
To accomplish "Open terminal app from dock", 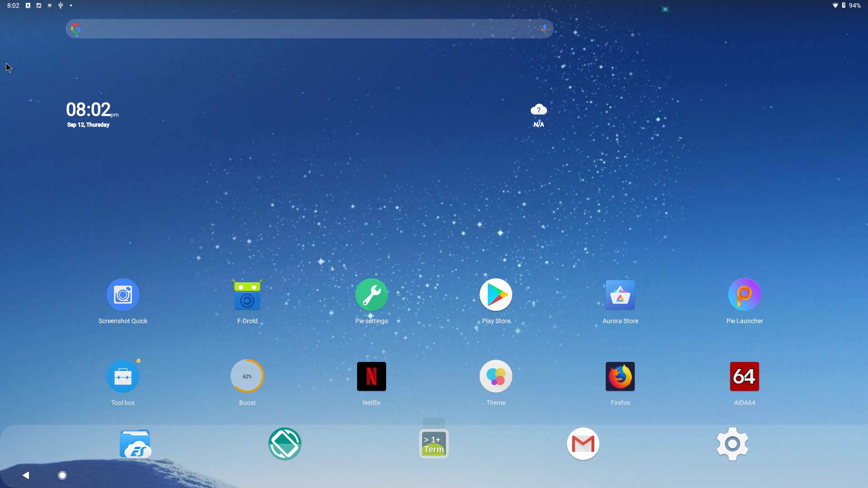I will tap(434, 444).
